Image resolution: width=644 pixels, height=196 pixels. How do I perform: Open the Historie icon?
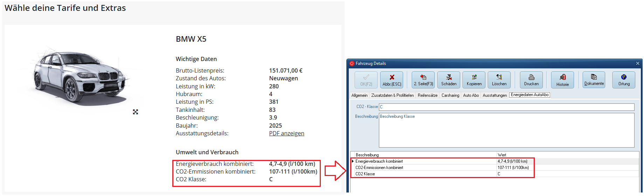pyautogui.click(x=562, y=80)
